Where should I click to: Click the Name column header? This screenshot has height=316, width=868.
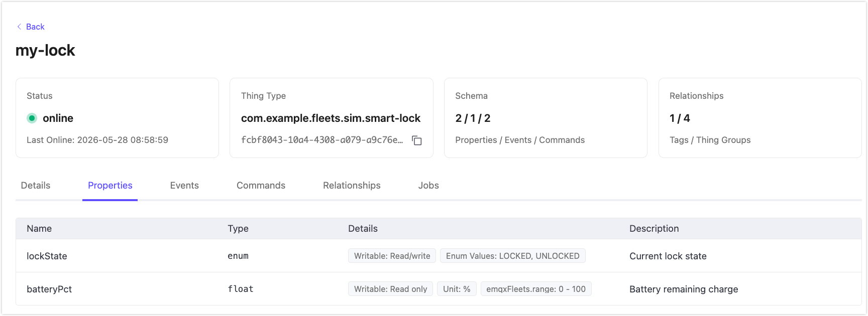coord(39,229)
